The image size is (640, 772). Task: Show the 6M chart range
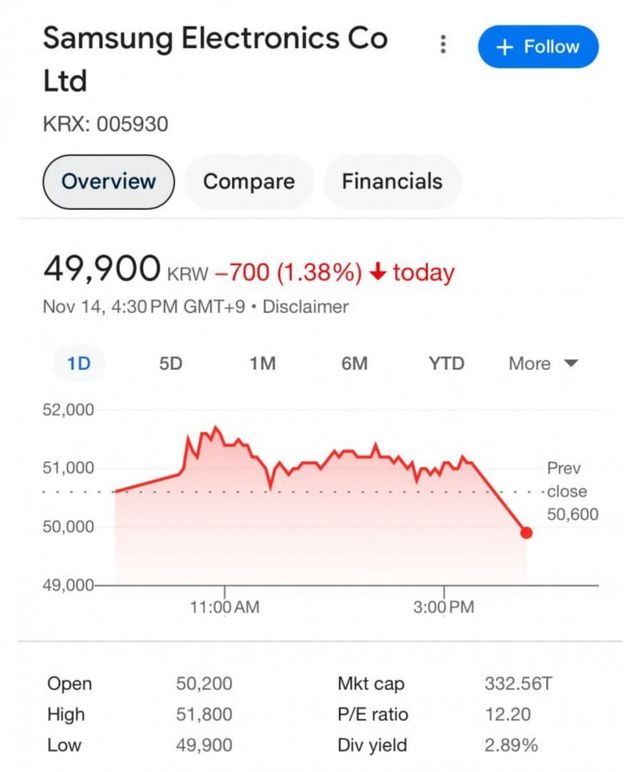(354, 364)
